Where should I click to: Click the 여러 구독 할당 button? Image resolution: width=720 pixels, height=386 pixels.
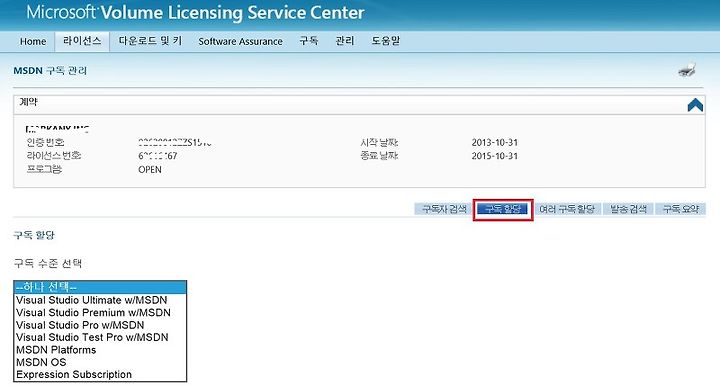tap(567, 209)
